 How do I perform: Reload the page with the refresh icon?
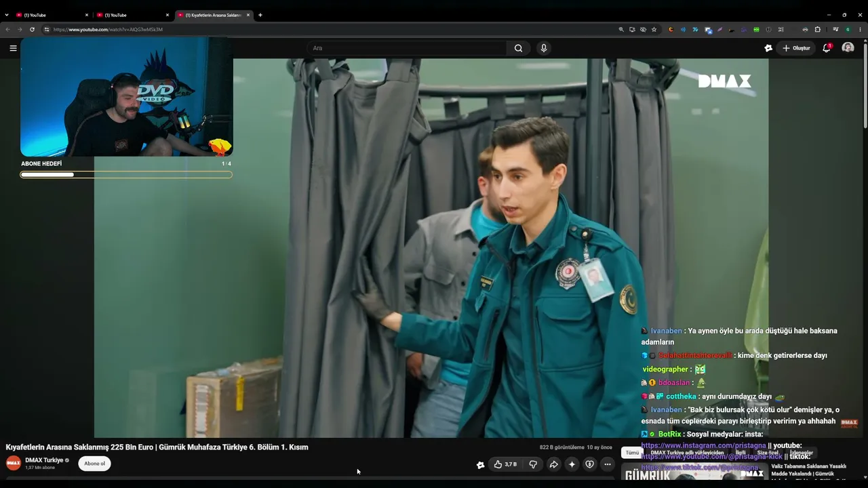coord(32,29)
